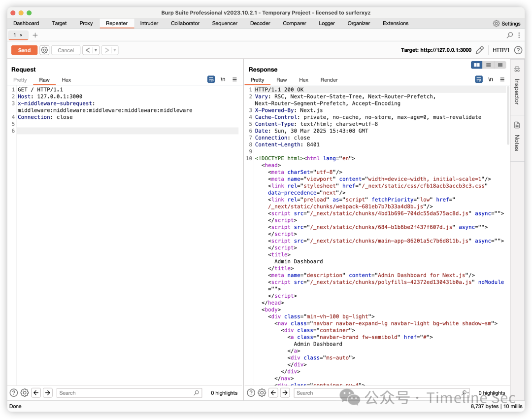The height and width of the screenshot is (419, 532).
Task: Click the 'Host: 127.0.0.1:3000' request line
Action: point(50,97)
